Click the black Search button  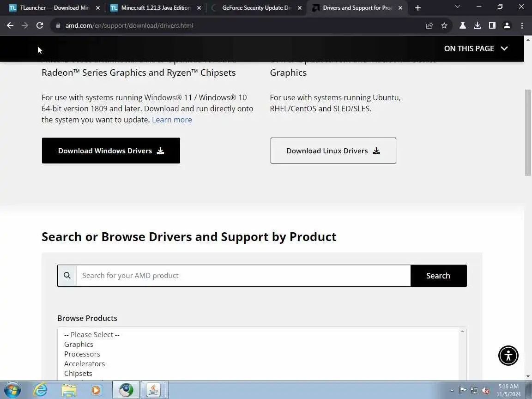[438, 276]
